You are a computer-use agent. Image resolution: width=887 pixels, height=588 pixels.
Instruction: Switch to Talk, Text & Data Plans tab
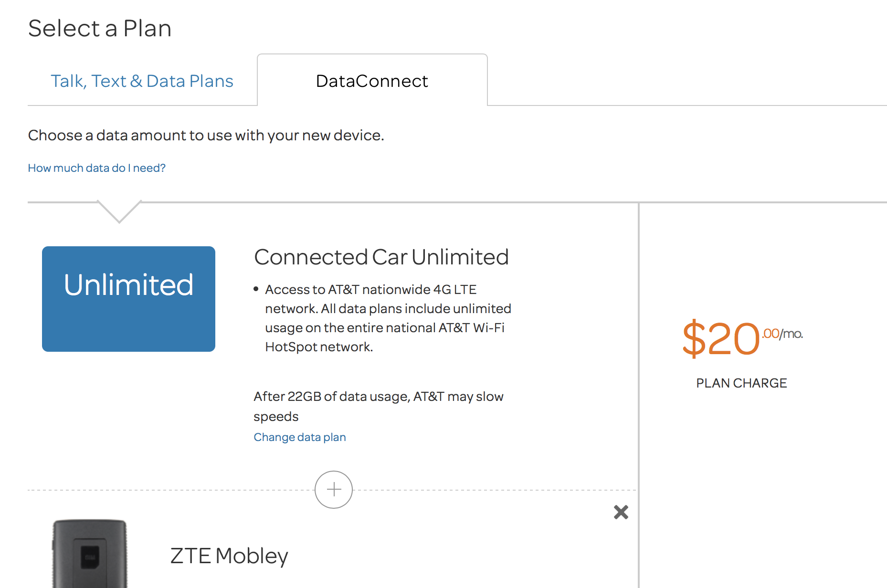point(142,81)
